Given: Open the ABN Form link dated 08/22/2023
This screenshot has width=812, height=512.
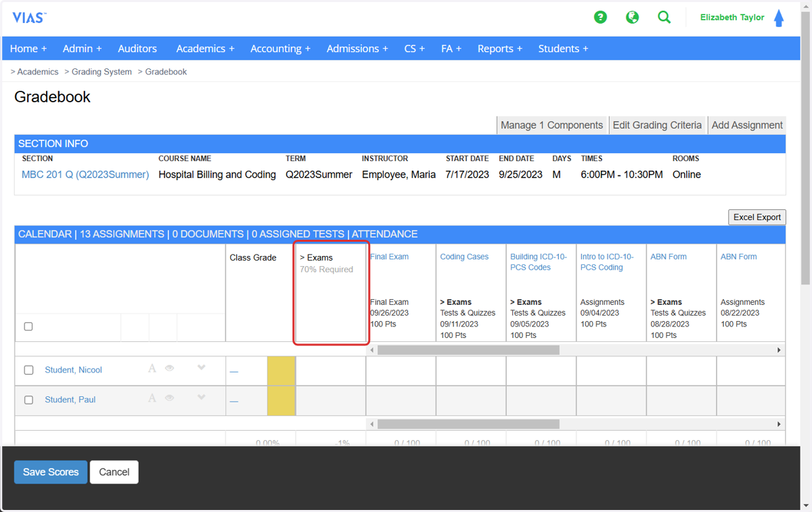Looking at the screenshot, I should [739, 257].
